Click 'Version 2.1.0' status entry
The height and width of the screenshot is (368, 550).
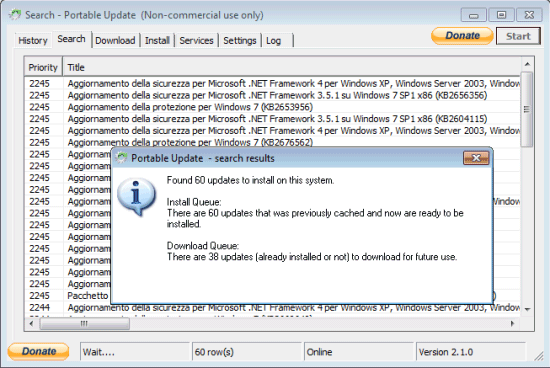coord(471,352)
